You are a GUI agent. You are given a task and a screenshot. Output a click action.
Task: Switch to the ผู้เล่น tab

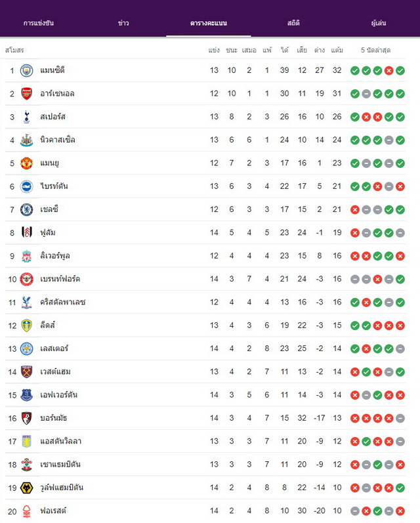coord(379,23)
